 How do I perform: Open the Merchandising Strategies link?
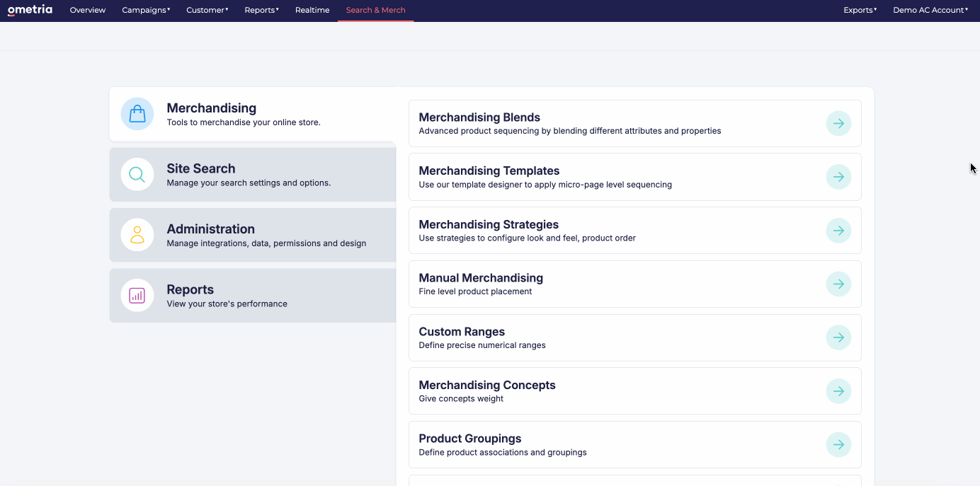pyautogui.click(x=635, y=231)
